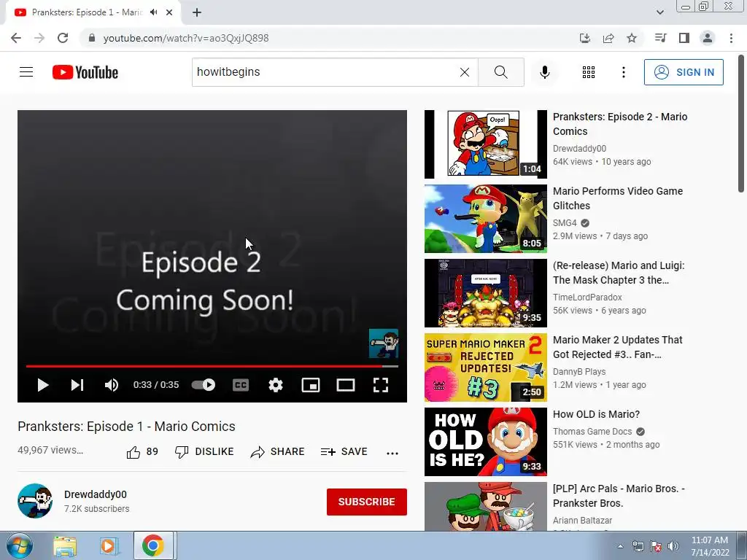Open Drewdaddy00 channel avatar
Screen dimensions: 747x560
[x=35, y=501]
